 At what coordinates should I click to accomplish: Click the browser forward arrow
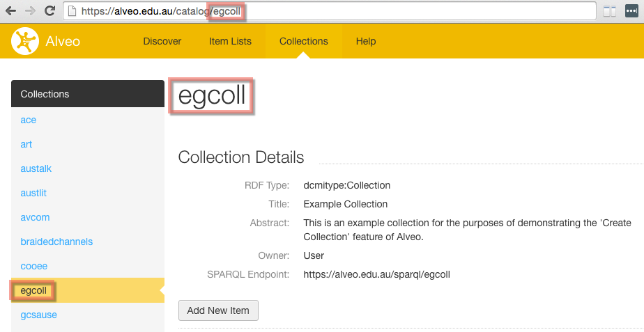coord(31,11)
